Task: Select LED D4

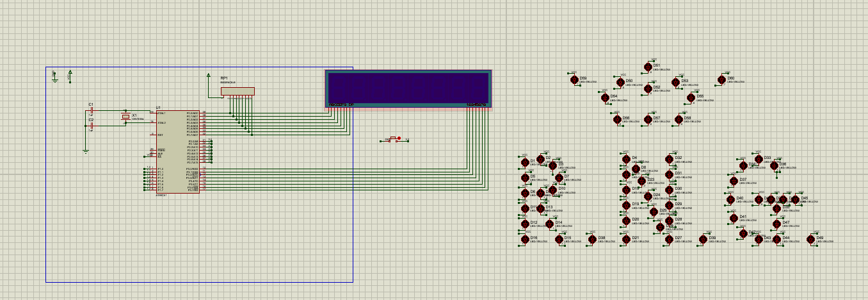Action: click(x=626, y=159)
